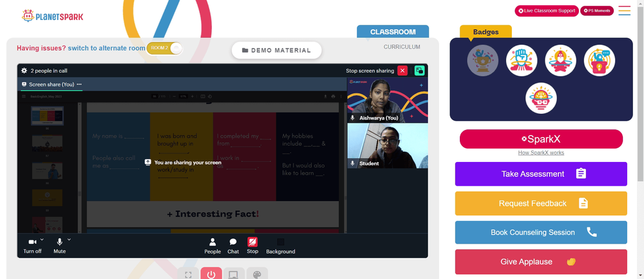Select the speaker podium badge
The height and width of the screenshot is (279, 644).
click(599, 60)
